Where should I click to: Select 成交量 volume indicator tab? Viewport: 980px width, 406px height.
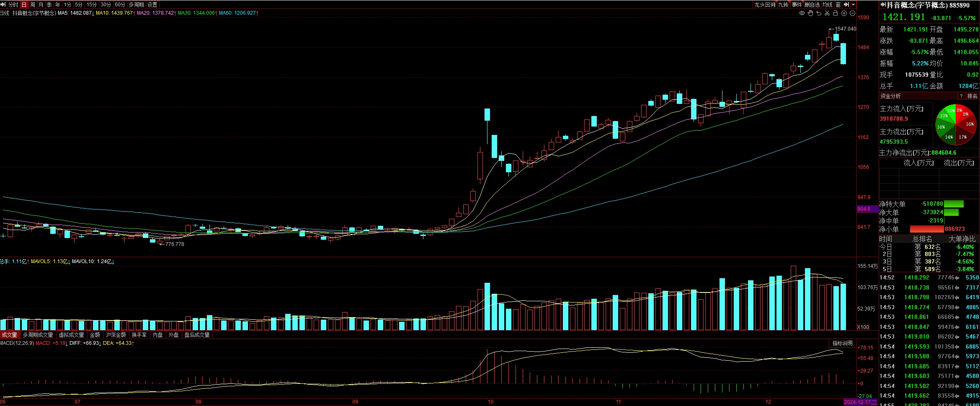[9, 335]
